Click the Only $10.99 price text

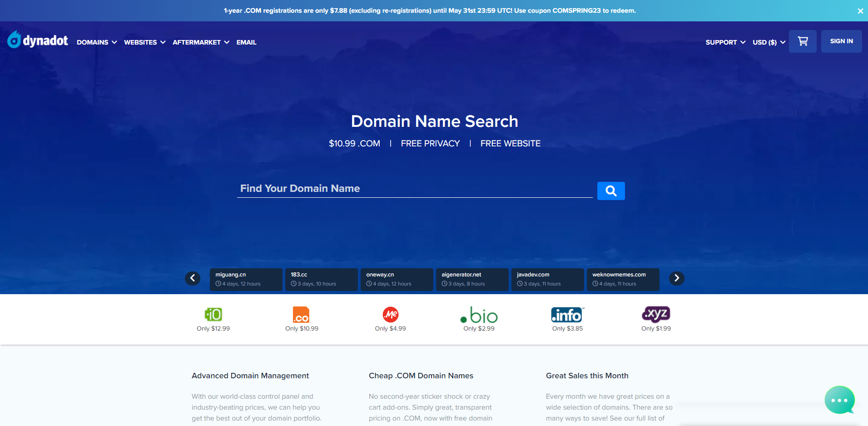302,329
